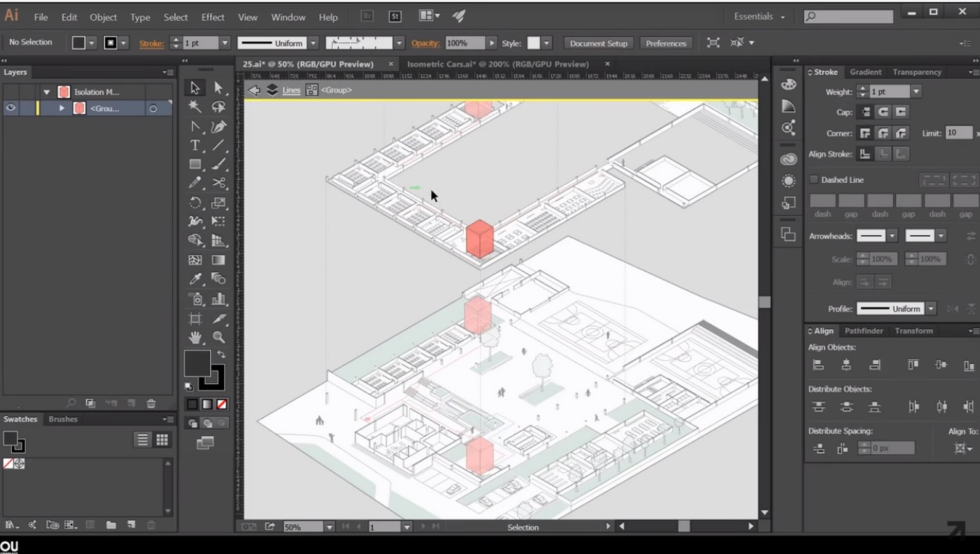Choose the Magic Wand tool
Viewport: 980px width, 554px height.
point(195,106)
